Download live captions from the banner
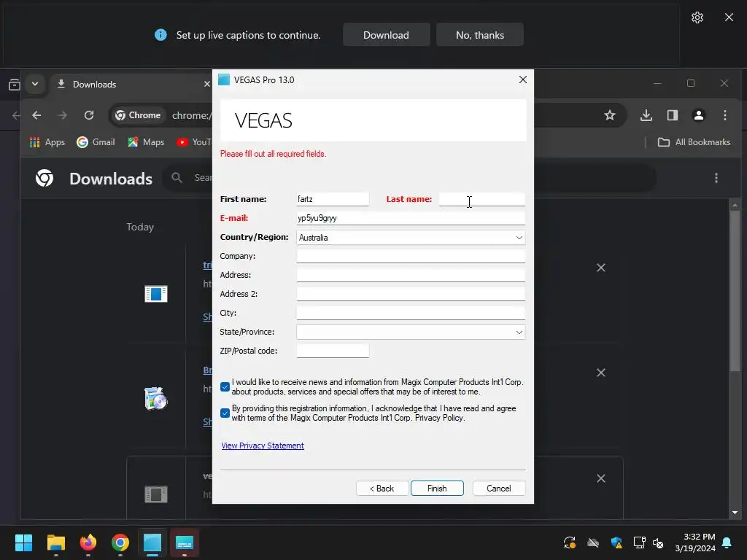 pos(387,35)
